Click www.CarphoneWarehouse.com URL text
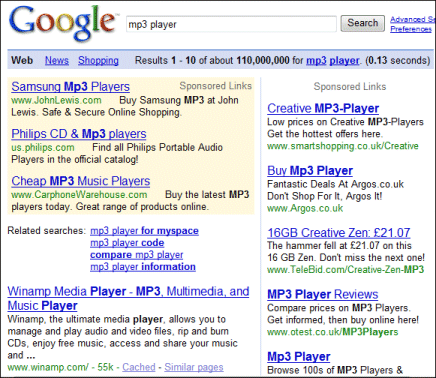The width and height of the screenshot is (436, 378). pos(79,195)
